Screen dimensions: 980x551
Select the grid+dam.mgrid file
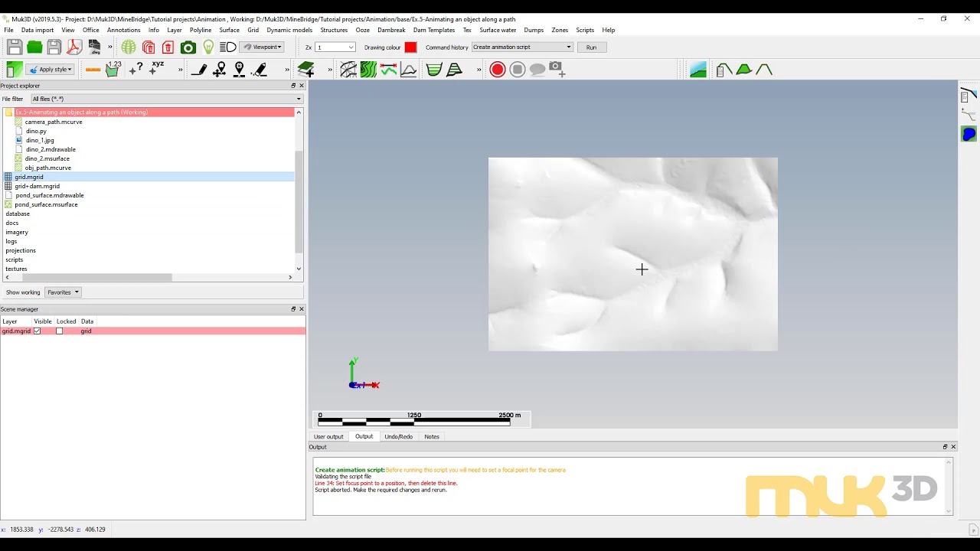point(37,186)
